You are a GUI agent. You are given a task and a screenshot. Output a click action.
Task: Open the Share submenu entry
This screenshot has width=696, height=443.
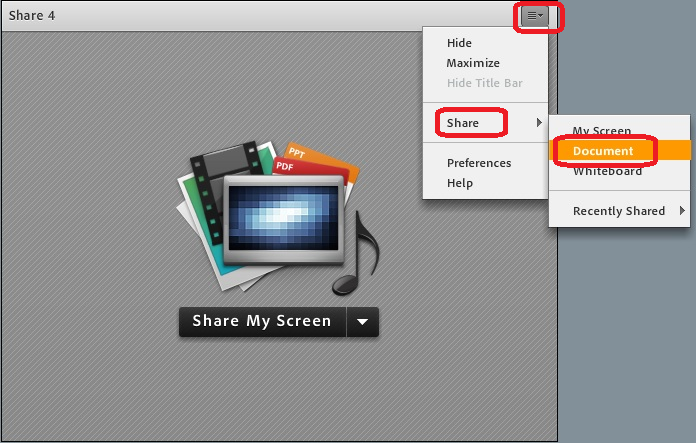pyautogui.click(x=485, y=123)
